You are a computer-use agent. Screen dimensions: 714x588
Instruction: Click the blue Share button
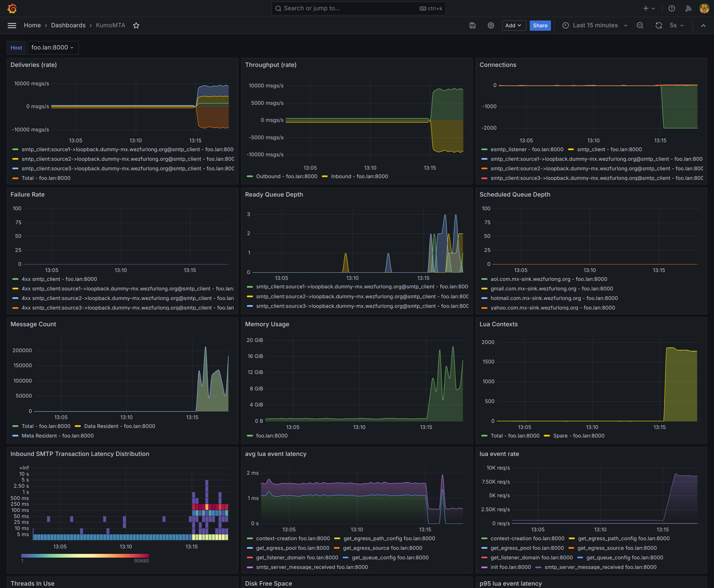pyautogui.click(x=540, y=26)
